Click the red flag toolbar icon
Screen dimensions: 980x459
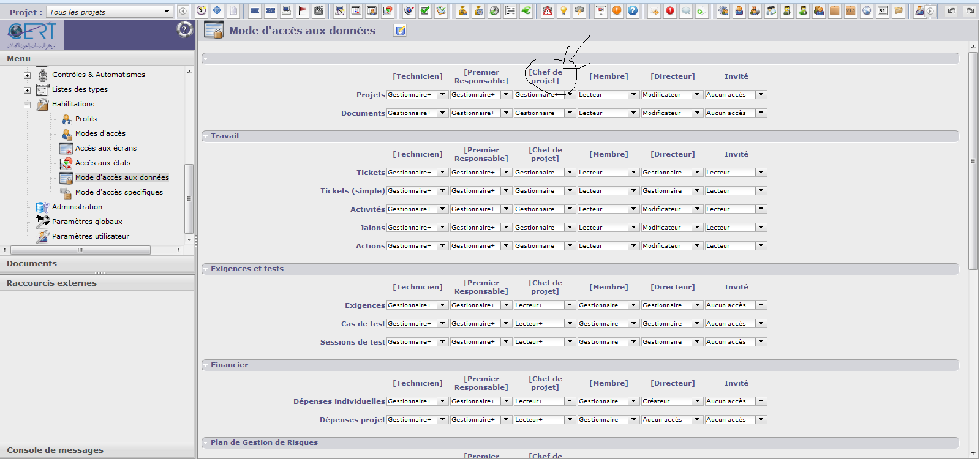(303, 11)
